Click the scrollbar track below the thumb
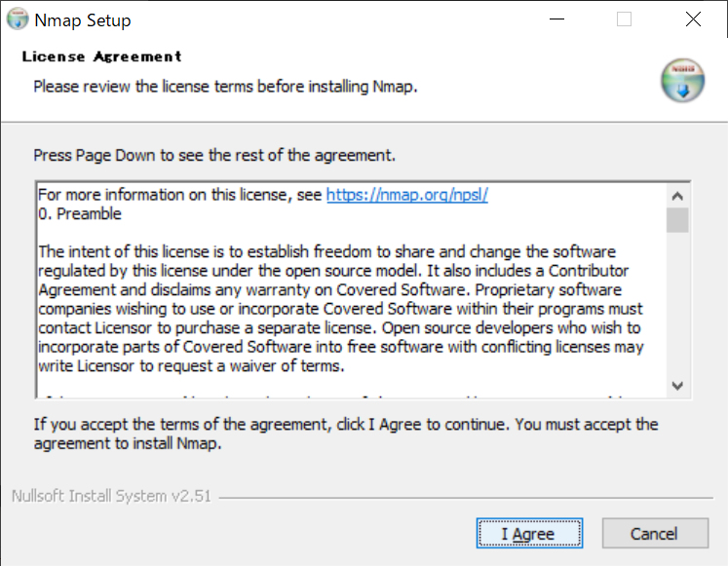Viewport: 728px width, 566px height. pos(678,312)
